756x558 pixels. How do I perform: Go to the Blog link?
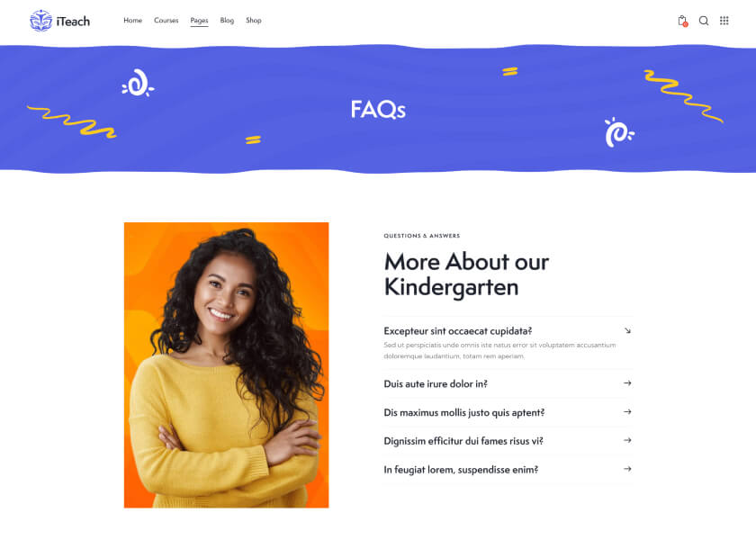[x=227, y=21]
